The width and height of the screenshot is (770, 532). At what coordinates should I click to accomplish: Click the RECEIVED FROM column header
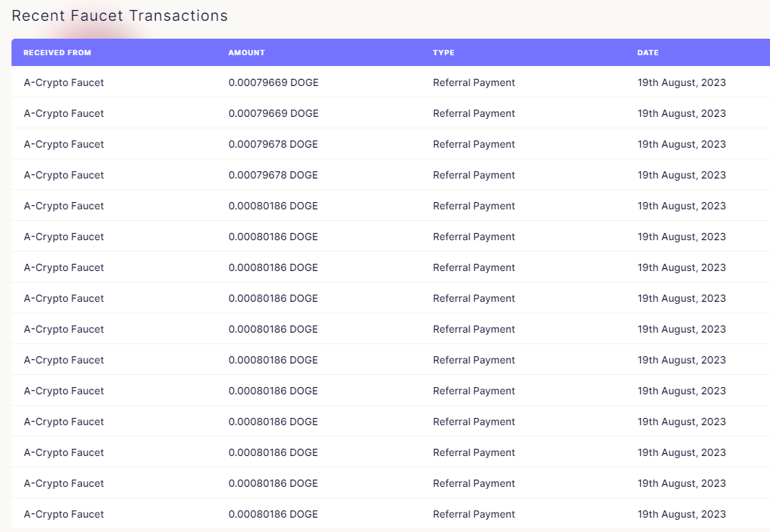(x=57, y=52)
